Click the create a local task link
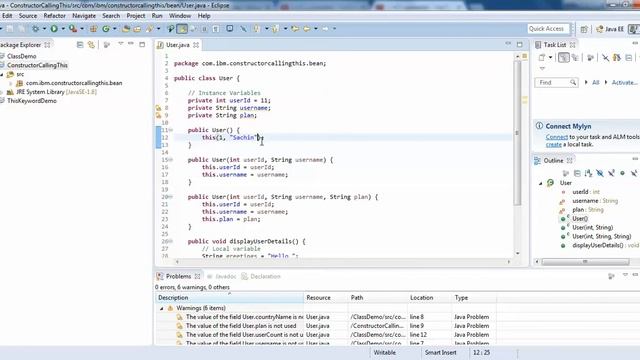Viewport: 640px width, 360px height. (553, 144)
